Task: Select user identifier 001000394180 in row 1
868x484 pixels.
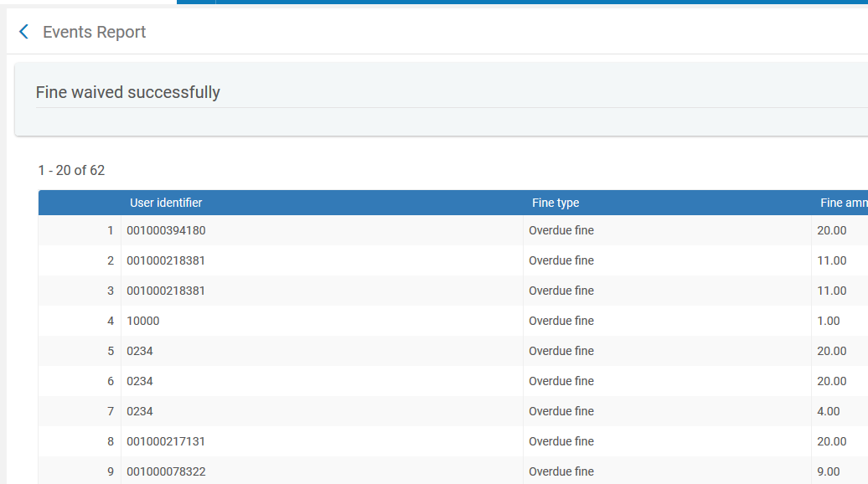Action: 166,230
